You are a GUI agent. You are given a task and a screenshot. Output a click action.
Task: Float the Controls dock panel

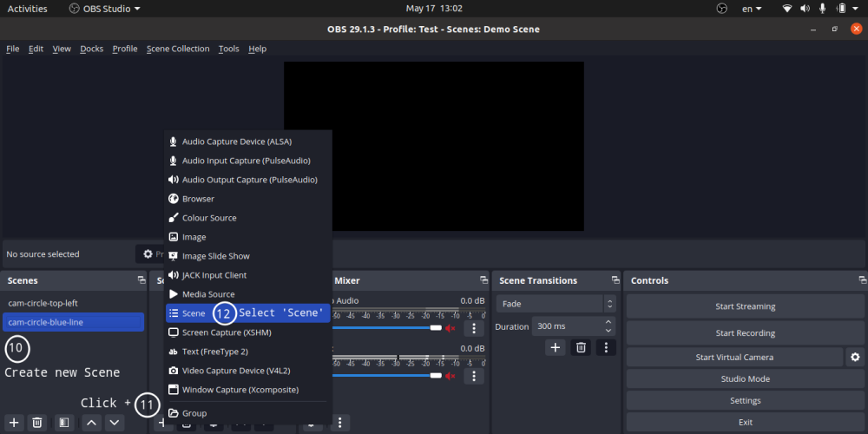[x=862, y=280]
